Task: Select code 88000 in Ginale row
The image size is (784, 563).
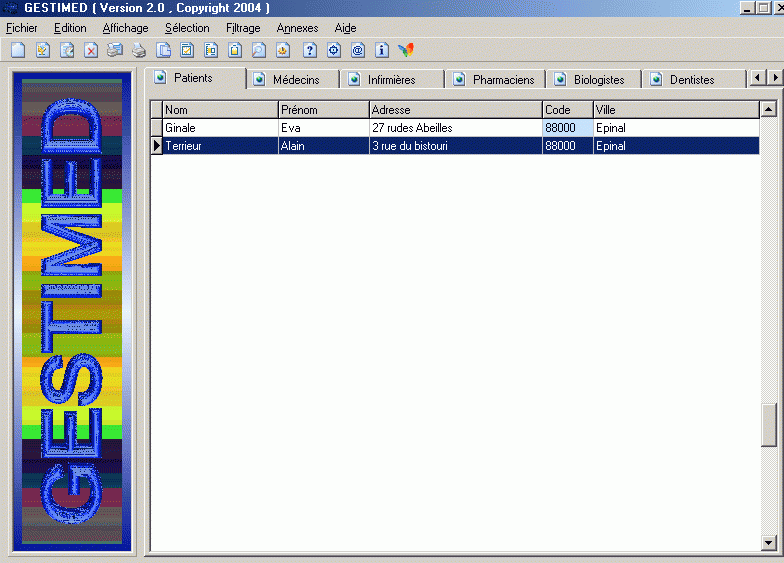Action: coord(568,128)
